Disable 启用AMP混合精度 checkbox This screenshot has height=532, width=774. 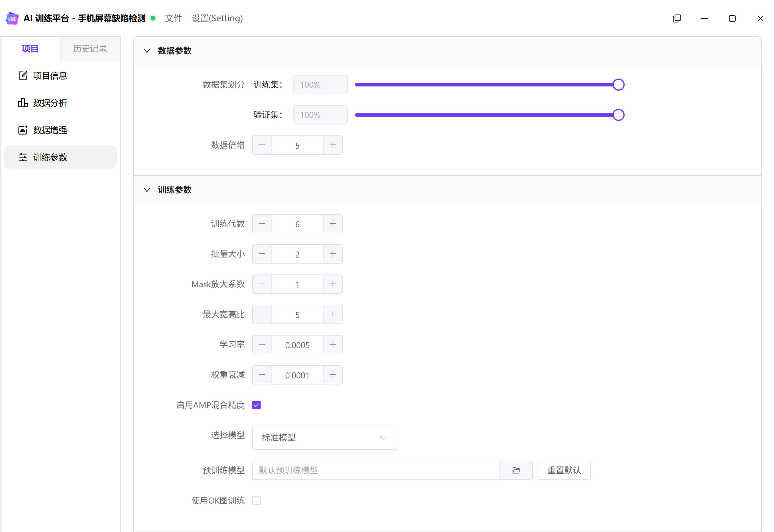tap(256, 405)
